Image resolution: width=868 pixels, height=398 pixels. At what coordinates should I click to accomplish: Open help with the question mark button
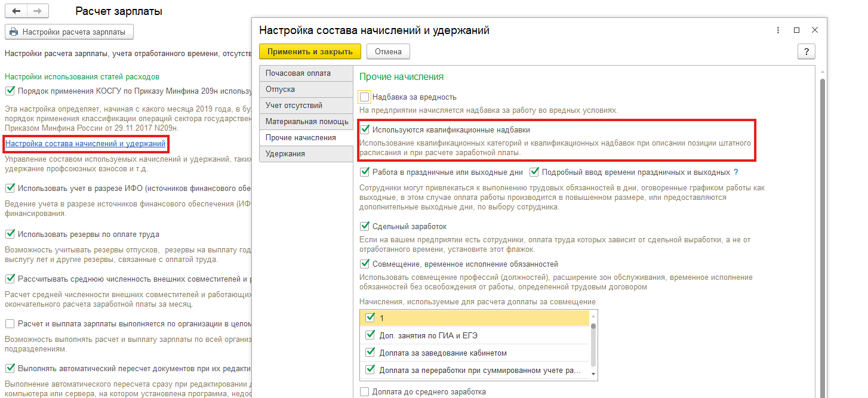pyautogui.click(x=807, y=51)
